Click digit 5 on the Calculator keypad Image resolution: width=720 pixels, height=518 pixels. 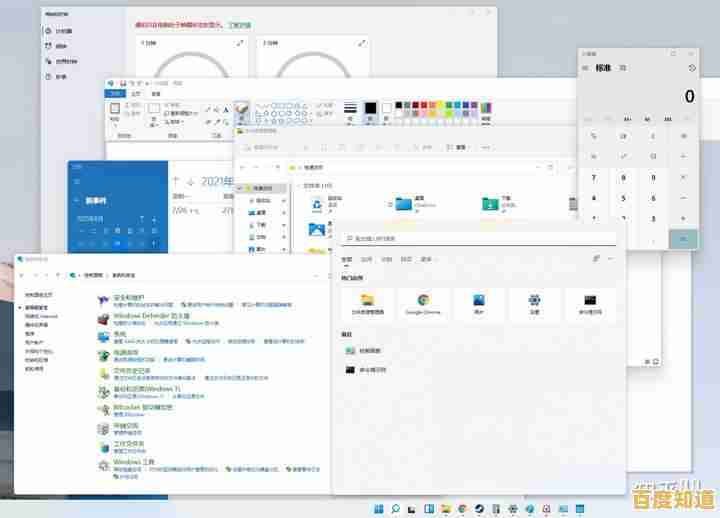pyautogui.click(x=623, y=198)
